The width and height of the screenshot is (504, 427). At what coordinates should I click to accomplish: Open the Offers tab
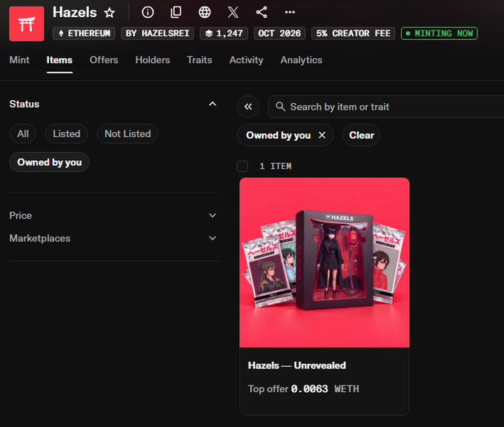104,60
